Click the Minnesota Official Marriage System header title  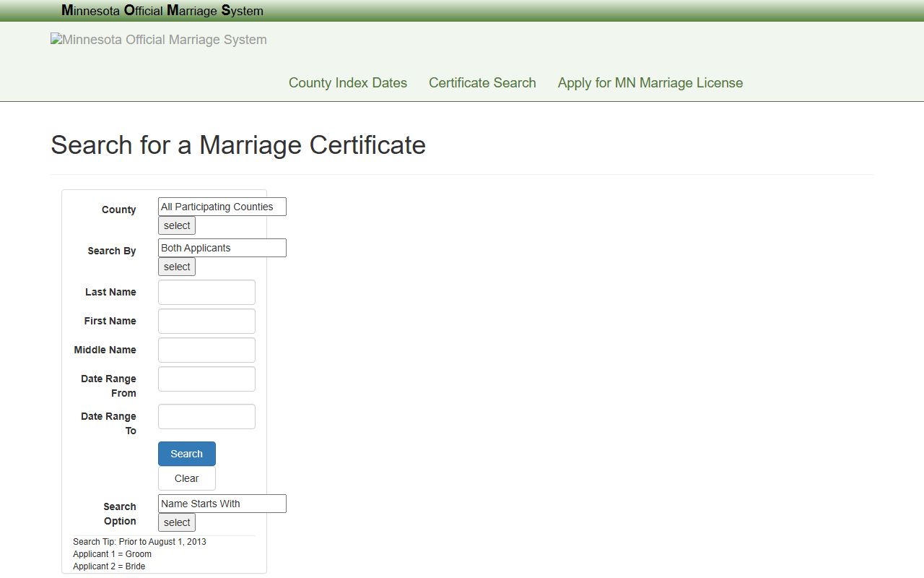click(x=162, y=11)
